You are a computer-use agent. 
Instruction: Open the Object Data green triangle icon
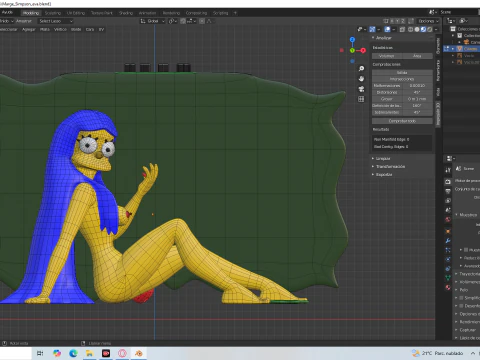tap(448, 278)
